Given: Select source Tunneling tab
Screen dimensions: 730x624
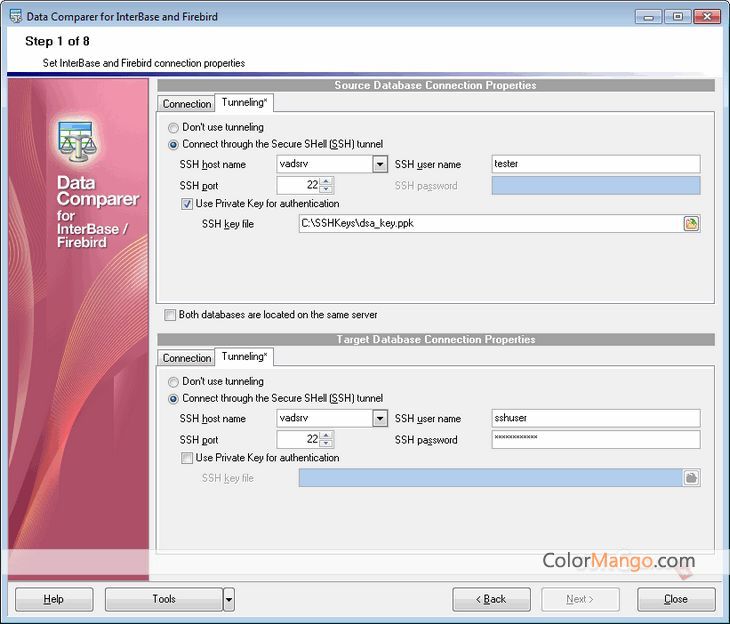Looking at the screenshot, I should click(244, 102).
